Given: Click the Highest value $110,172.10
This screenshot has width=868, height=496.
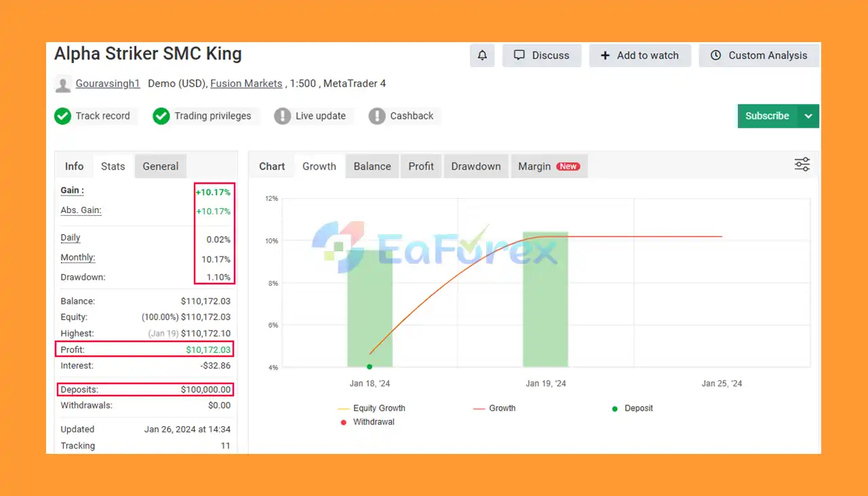Looking at the screenshot, I should (x=205, y=334).
